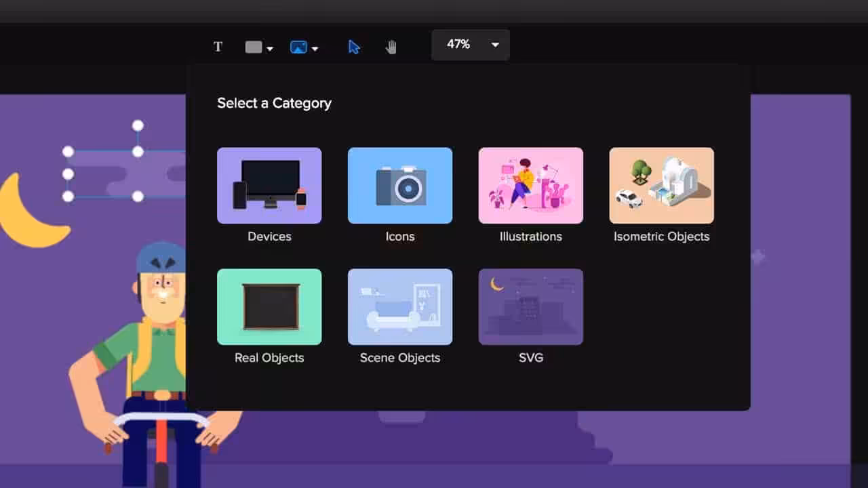This screenshot has width=868, height=488.
Task: Pick the Scene Objects category
Action: [400, 307]
